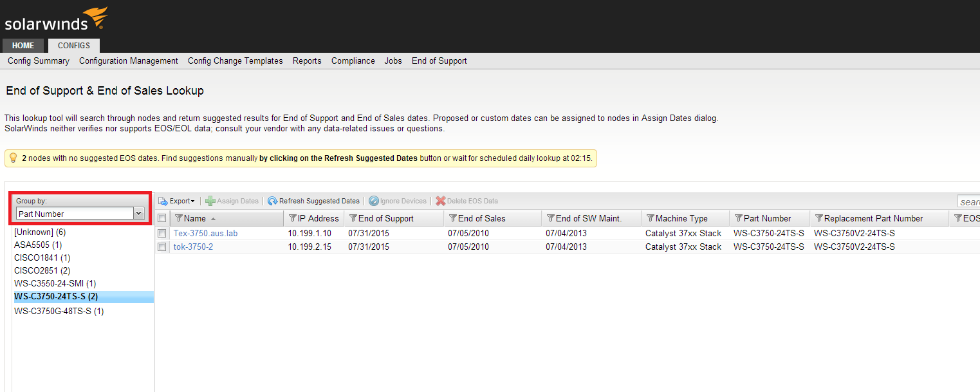This screenshot has height=392, width=980.
Task: Click End of Sales date for tok-3750-2
Action: pos(468,247)
